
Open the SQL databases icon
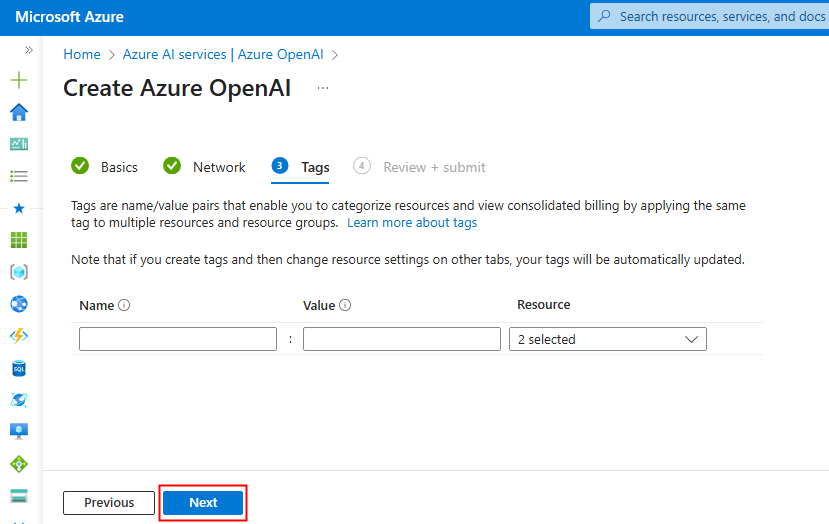coord(19,368)
